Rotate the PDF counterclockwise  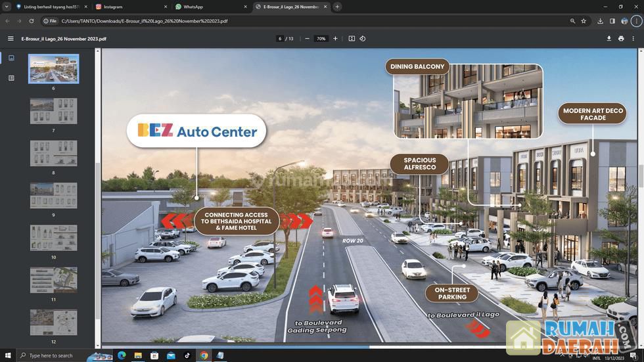(363, 39)
